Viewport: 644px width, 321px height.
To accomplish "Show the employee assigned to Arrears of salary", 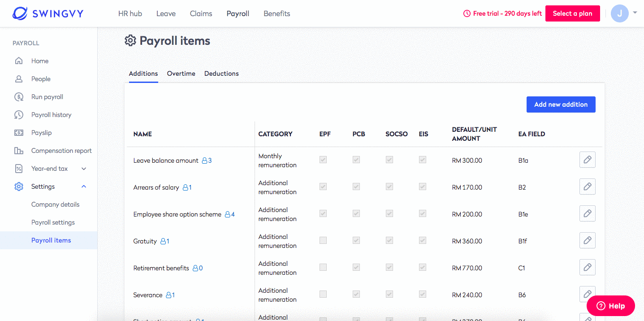I will point(187,187).
